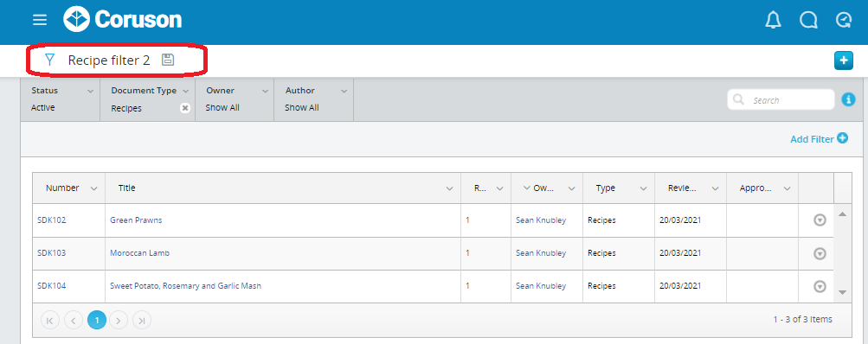868x344 pixels.
Task: Open the Moroccan Lamb document
Action: click(140, 253)
